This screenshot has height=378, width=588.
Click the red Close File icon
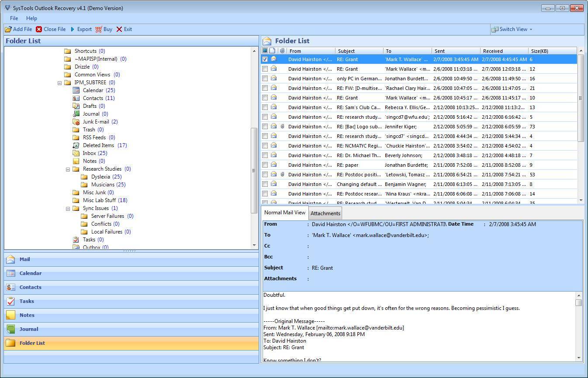39,29
